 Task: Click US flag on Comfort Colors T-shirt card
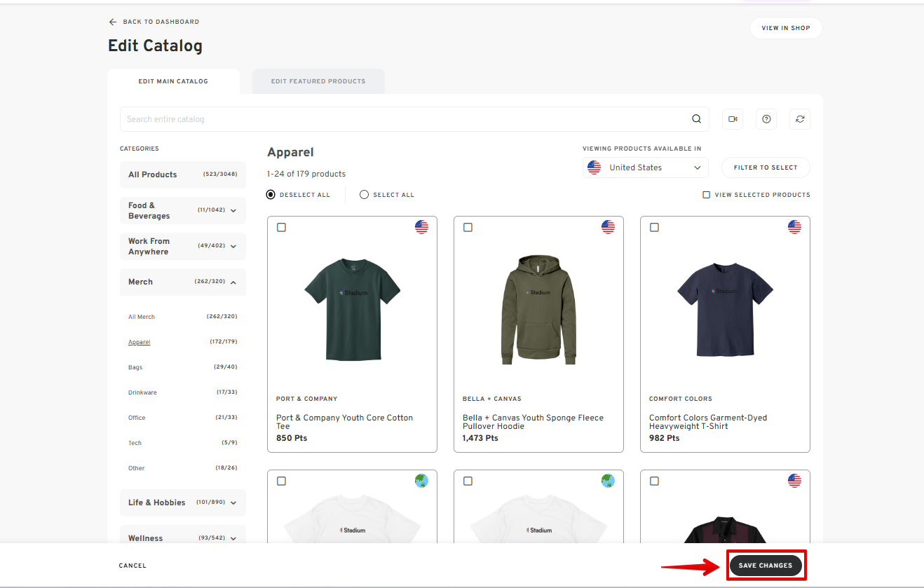click(794, 227)
